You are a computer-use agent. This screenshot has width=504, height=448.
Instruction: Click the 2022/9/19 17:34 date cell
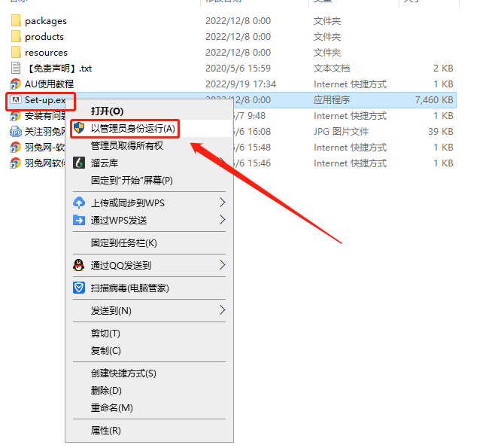241,84
